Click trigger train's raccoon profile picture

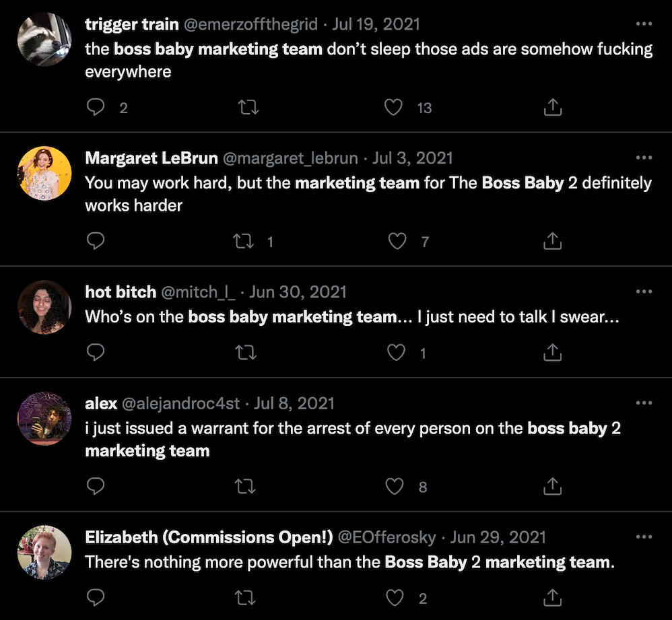(44, 38)
